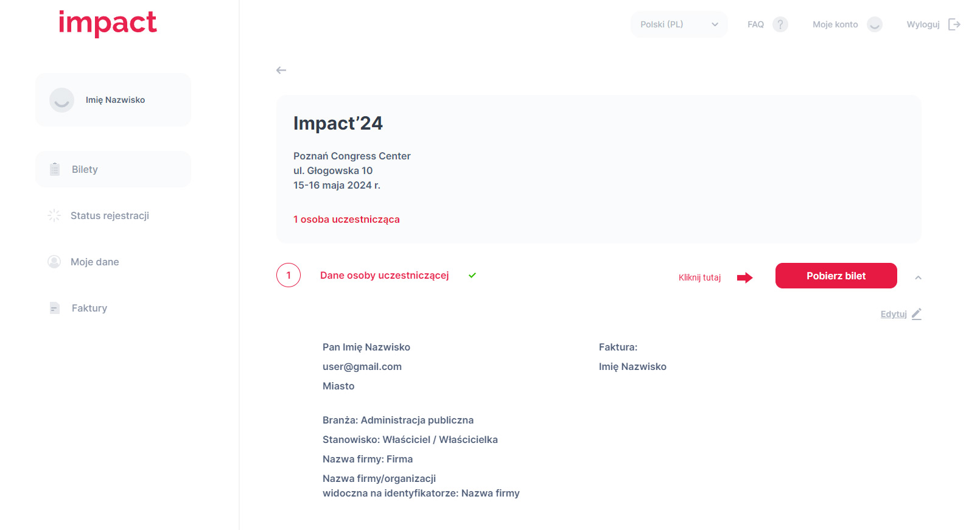Open Moje dane menu item
980x530 pixels.
coord(94,262)
